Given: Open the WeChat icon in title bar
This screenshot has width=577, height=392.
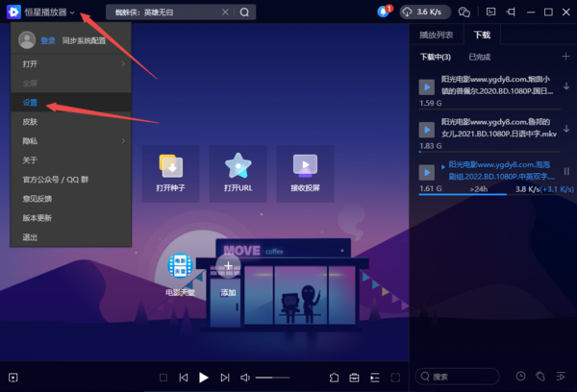Looking at the screenshot, I should tap(464, 12).
